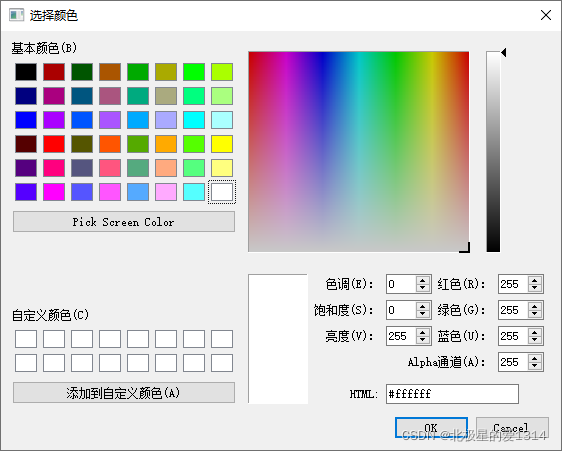Click the 添加到自定义颜色(A) button
This screenshot has width=562, height=451.
(124, 393)
